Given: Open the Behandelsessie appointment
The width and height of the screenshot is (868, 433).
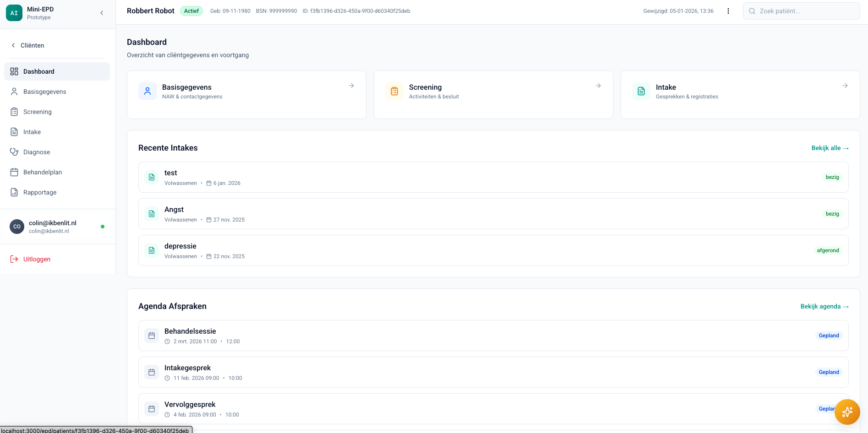Looking at the screenshot, I should [493, 336].
